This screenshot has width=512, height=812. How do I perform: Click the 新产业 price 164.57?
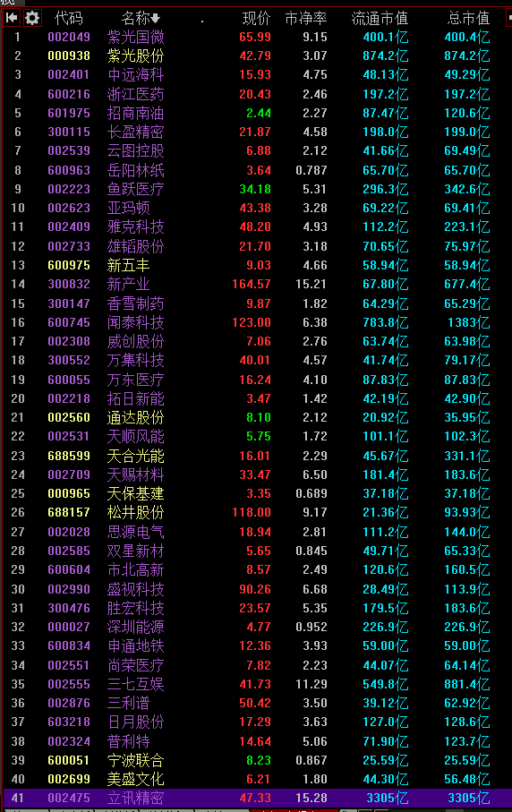click(x=252, y=285)
